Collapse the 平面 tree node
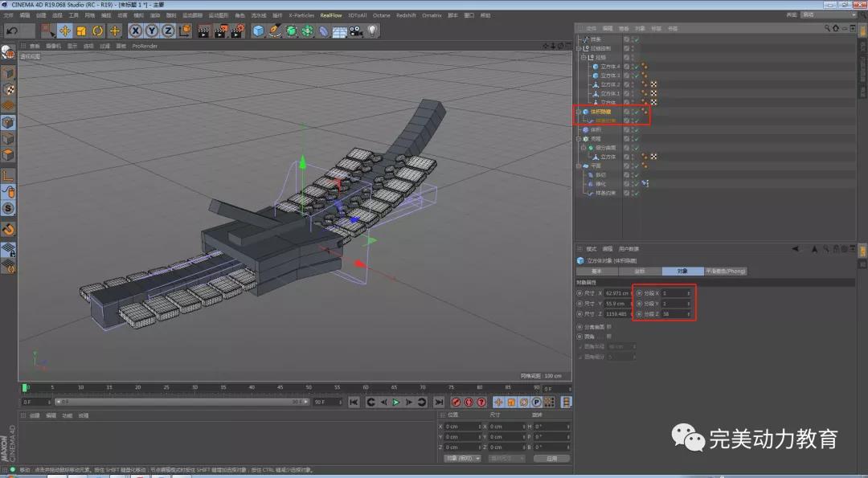The width and height of the screenshot is (868, 478). pyautogui.click(x=579, y=166)
